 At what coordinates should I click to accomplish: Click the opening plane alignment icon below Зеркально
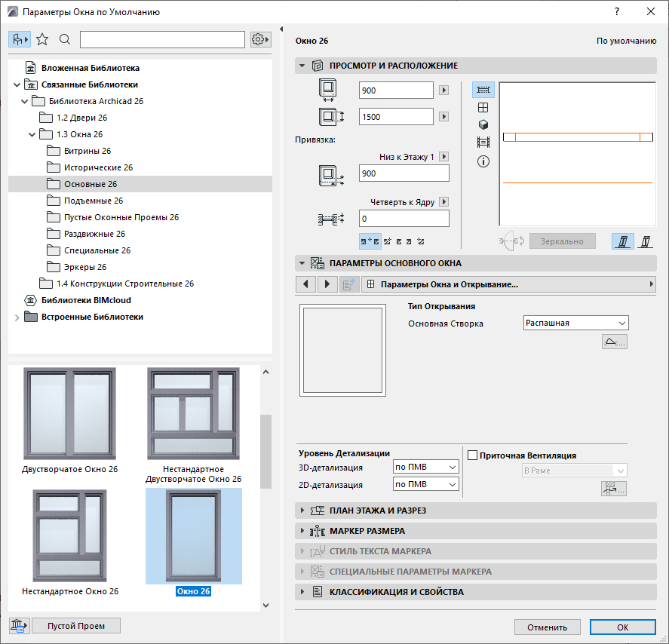623,241
